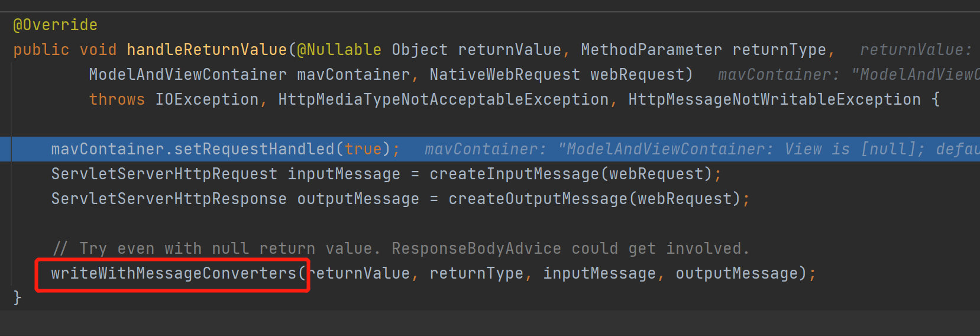Click the @Override annotation
The image size is (980, 336).
[x=55, y=25]
